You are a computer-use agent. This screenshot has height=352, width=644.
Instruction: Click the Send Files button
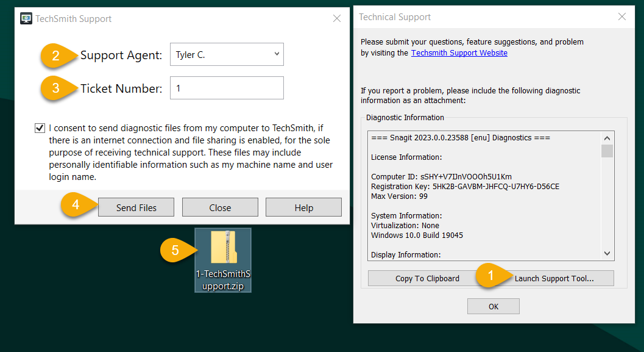point(136,207)
